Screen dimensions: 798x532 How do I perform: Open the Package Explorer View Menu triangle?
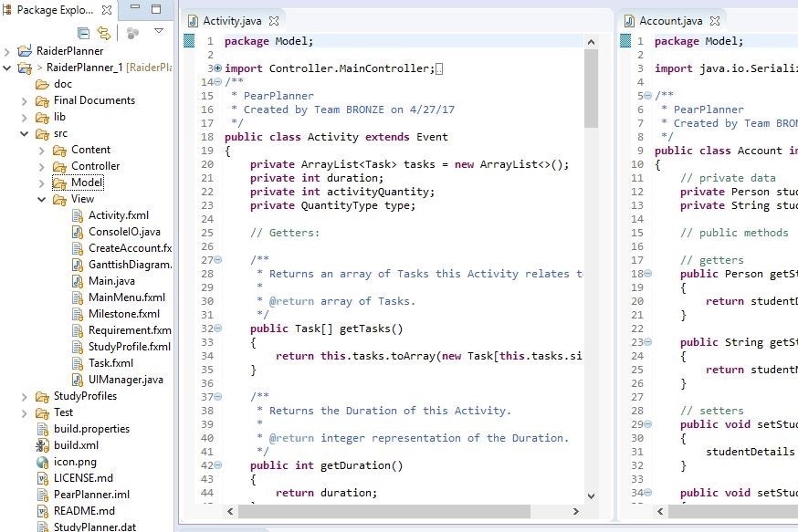click(x=159, y=32)
